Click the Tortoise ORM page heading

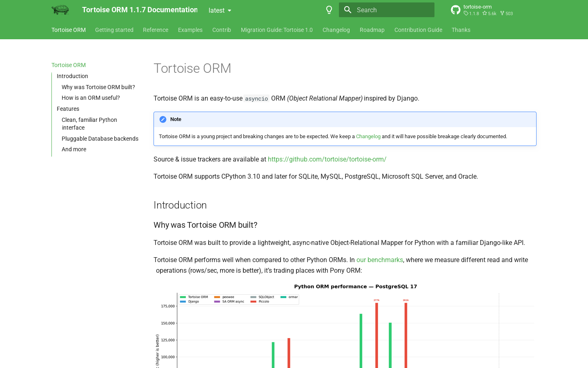(192, 68)
